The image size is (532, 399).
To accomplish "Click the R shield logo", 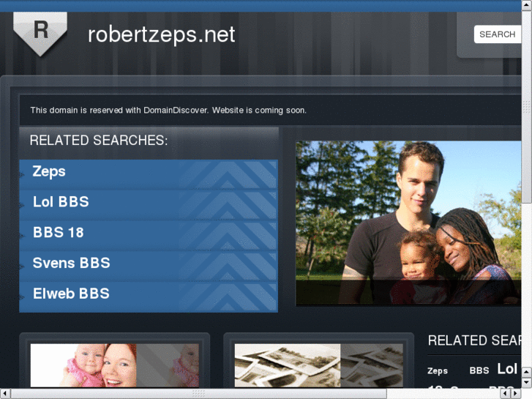I will coord(40,34).
